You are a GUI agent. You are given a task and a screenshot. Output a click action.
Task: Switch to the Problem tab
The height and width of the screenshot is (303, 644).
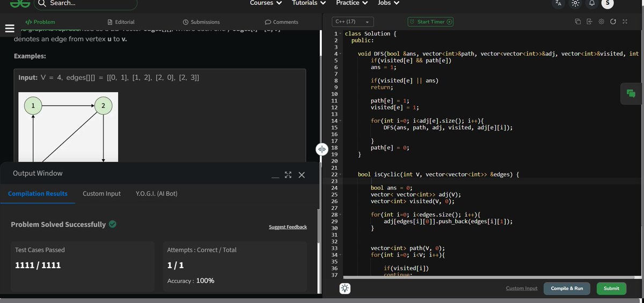click(40, 22)
